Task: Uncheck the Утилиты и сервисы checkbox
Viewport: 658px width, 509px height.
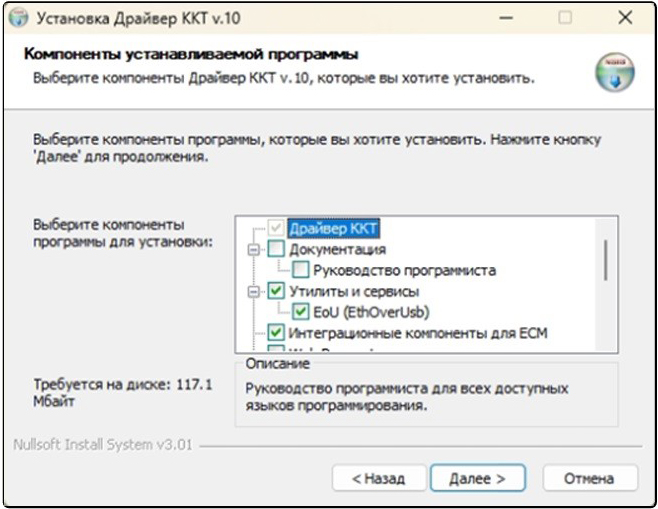Action: pos(276,291)
